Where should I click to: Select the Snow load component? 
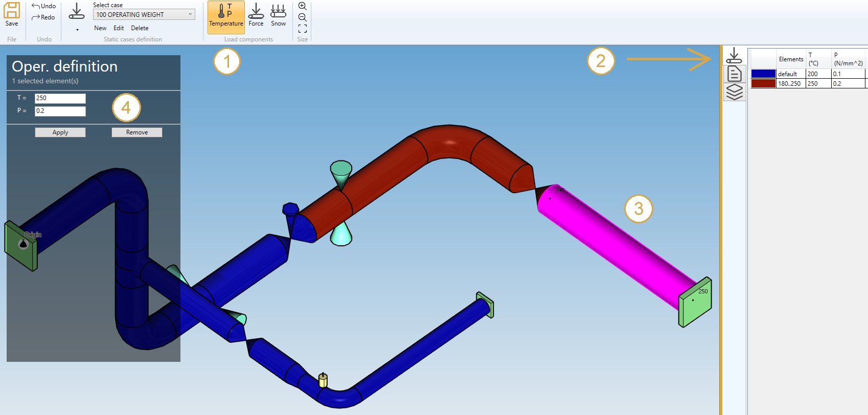(x=278, y=15)
